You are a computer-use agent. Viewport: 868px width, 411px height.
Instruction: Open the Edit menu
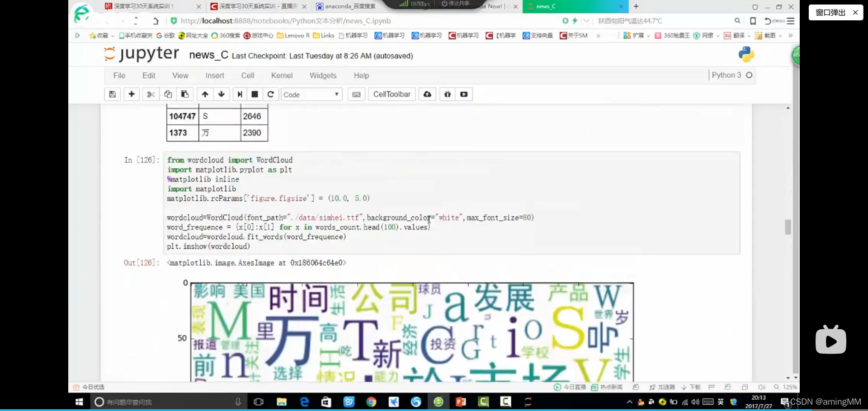pyautogui.click(x=149, y=75)
